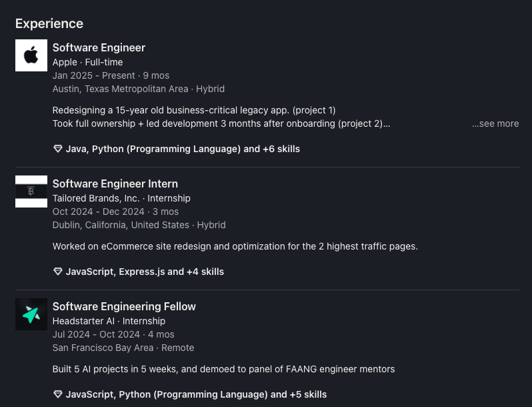Screen dimensions: 532x407
Task: Click the 5 AI projects description text
Action: point(223,369)
